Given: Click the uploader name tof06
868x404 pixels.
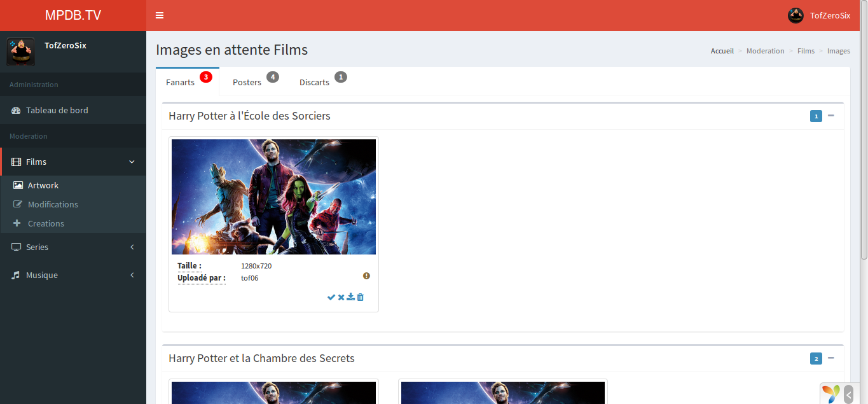Looking at the screenshot, I should pyautogui.click(x=249, y=278).
